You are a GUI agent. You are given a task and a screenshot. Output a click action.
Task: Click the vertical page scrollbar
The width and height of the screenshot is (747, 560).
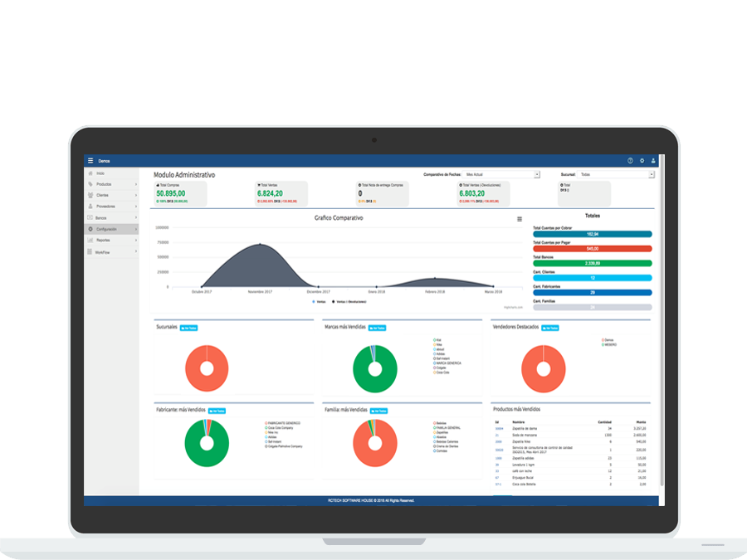coord(662,332)
